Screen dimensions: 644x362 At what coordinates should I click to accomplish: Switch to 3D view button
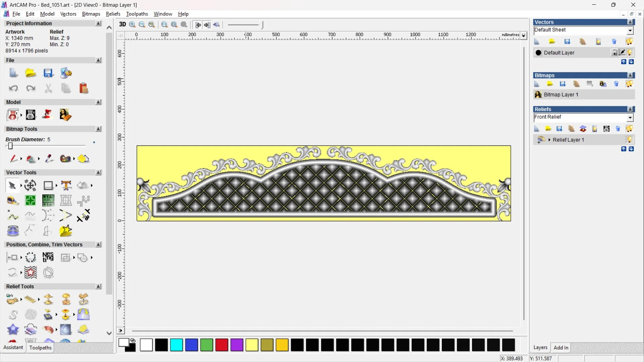[122, 24]
